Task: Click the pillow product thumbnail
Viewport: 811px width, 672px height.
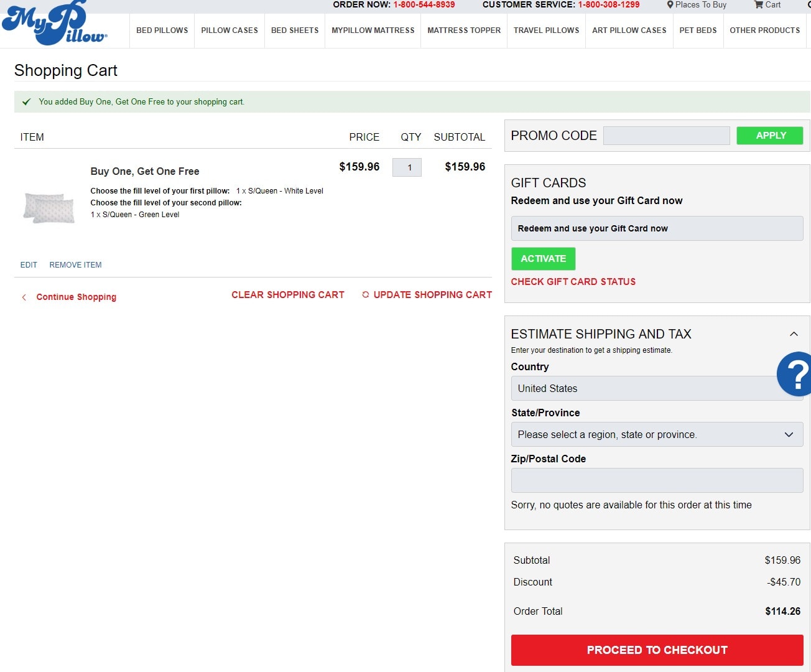Action: tap(49, 208)
